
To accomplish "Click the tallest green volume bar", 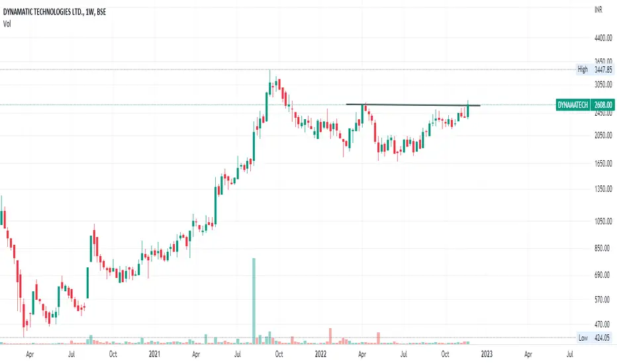I will (x=254, y=301).
